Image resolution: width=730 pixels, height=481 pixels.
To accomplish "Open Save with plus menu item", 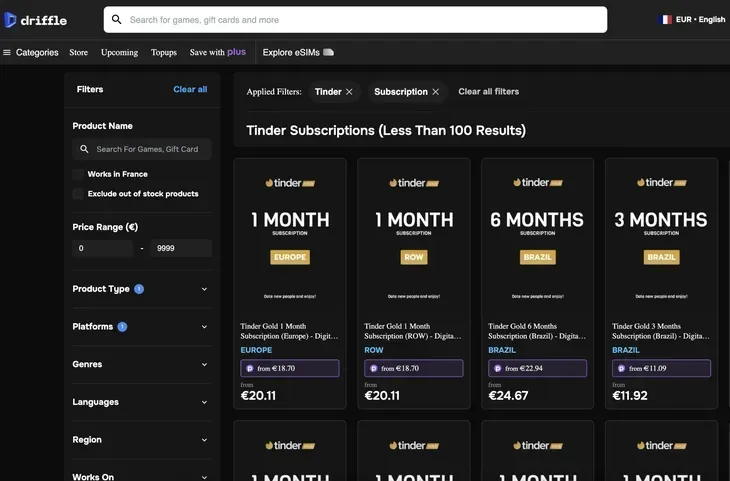I will click(x=218, y=52).
